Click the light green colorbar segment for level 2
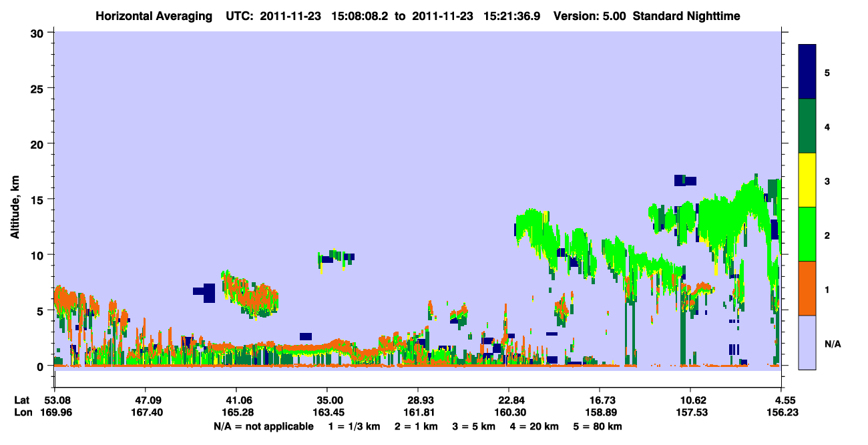Screen dimensions: 868x445 pyautogui.click(x=807, y=234)
